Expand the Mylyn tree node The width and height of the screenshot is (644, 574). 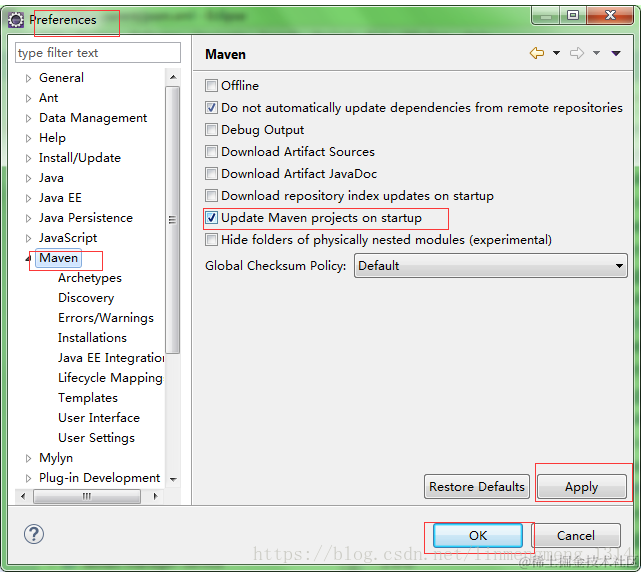pos(28,459)
